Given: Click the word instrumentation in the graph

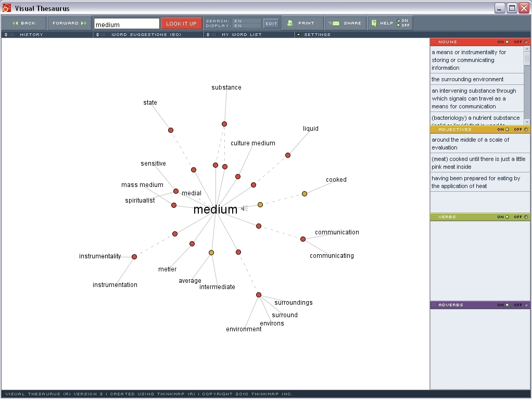Looking at the screenshot, I should pos(115,285).
